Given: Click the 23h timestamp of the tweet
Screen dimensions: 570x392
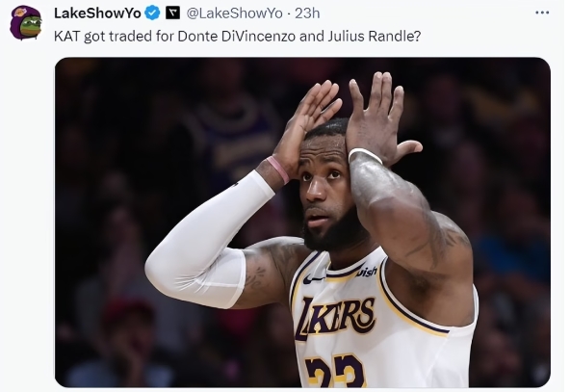Looking at the screenshot, I should [307, 13].
